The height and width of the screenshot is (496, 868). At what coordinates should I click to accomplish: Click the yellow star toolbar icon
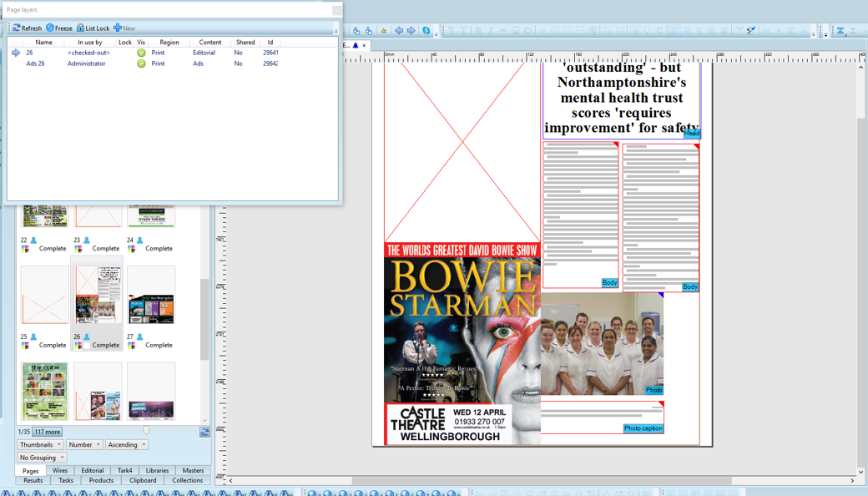384,30
